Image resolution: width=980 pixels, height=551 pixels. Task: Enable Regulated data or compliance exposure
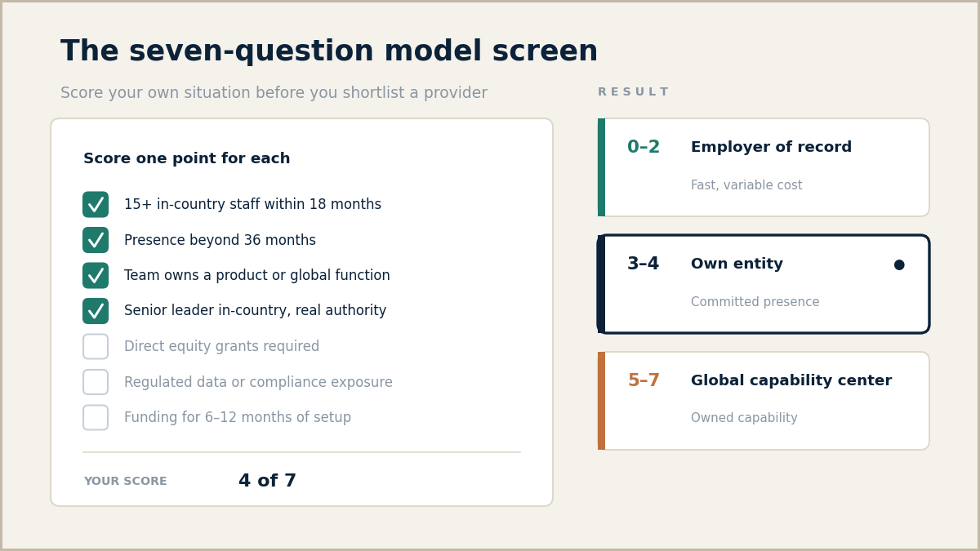click(x=96, y=382)
